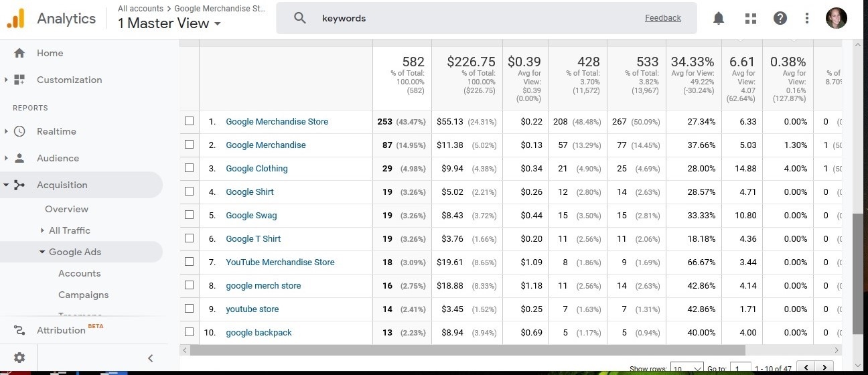The image size is (868, 375).
Task: Go to previous page of results
Action: point(807,368)
